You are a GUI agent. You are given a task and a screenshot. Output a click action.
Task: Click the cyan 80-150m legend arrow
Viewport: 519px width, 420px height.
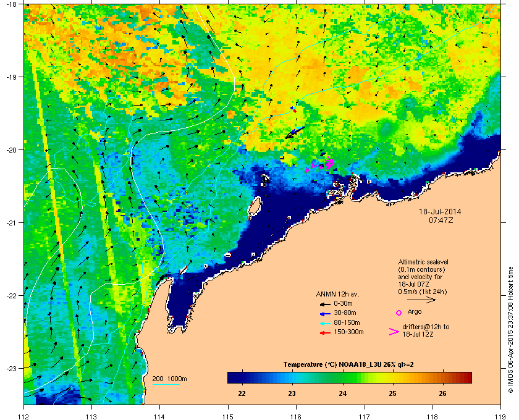pos(325,324)
